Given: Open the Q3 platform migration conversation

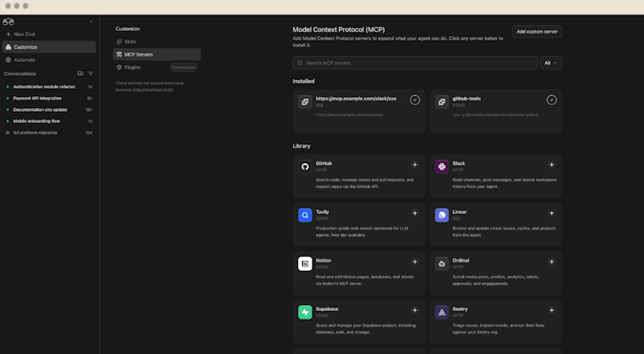Looking at the screenshot, I should click(49, 133).
